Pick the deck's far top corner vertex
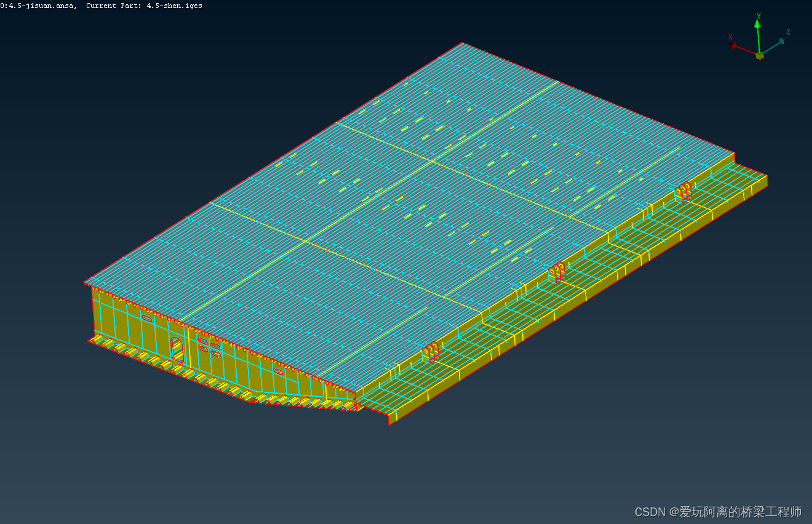The width and height of the screenshot is (812, 524). 462,43
